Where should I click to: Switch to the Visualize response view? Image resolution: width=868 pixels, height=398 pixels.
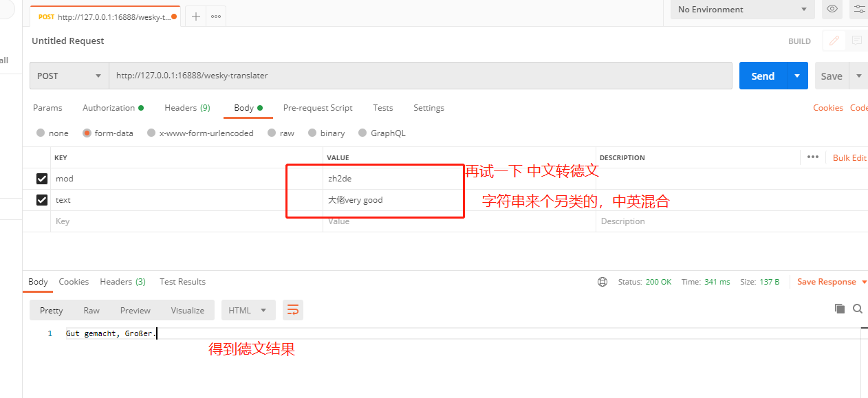pyautogui.click(x=188, y=310)
